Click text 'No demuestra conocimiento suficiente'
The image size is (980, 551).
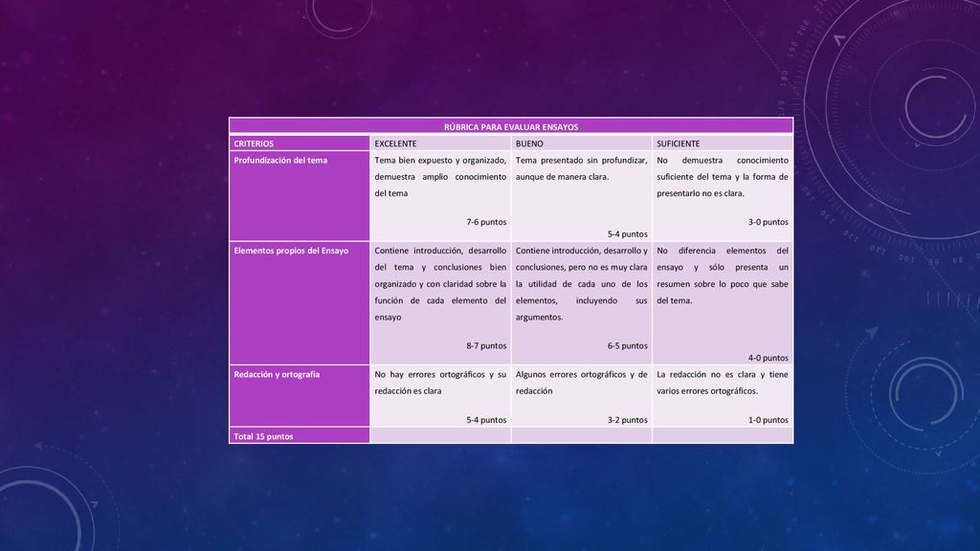pos(723,168)
